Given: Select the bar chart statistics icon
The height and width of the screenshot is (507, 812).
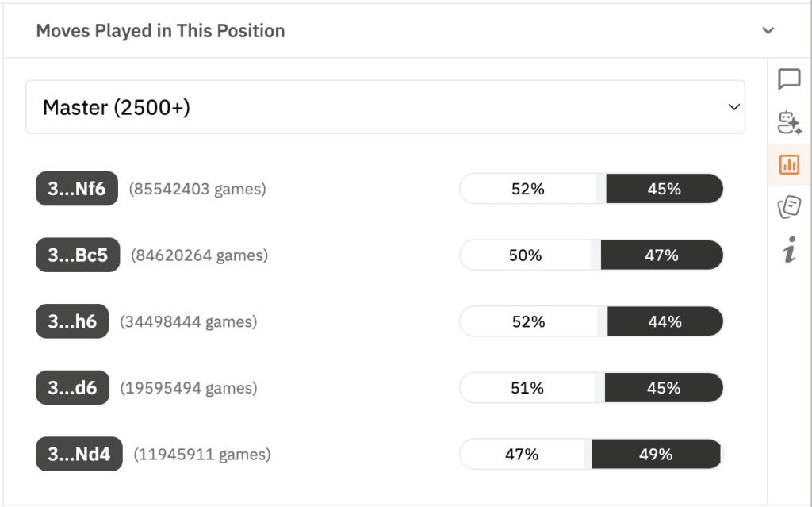Looking at the screenshot, I should (789, 165).
